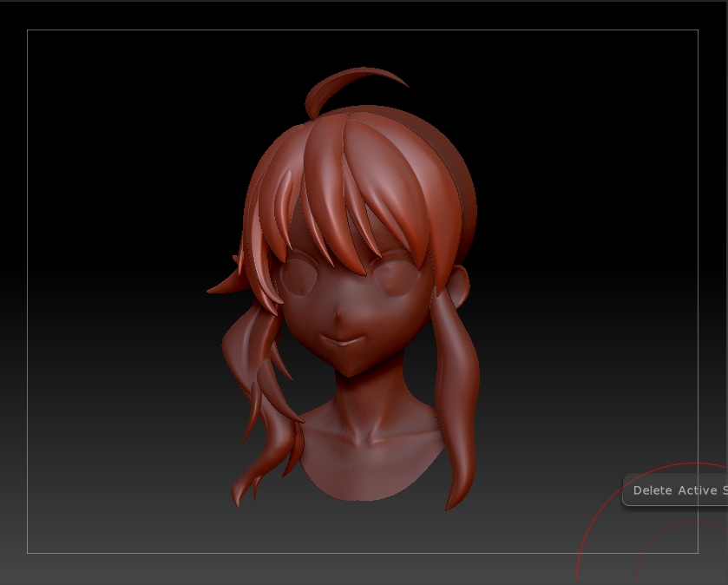Click the Delete Active tooltip button
728x585 pixels.
click(x=676, y=490)
